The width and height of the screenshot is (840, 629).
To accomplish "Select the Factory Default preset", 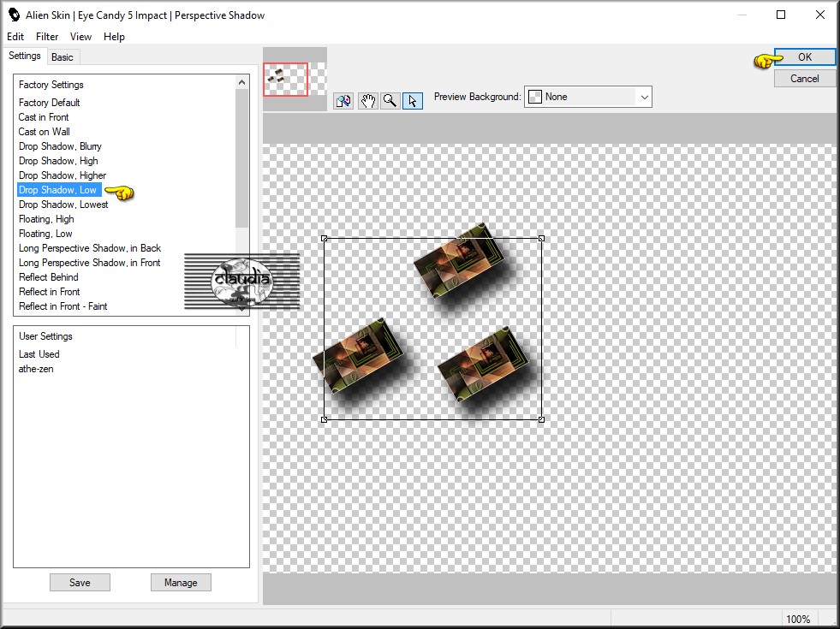I will pyautogui.click(x=50, y=102).
